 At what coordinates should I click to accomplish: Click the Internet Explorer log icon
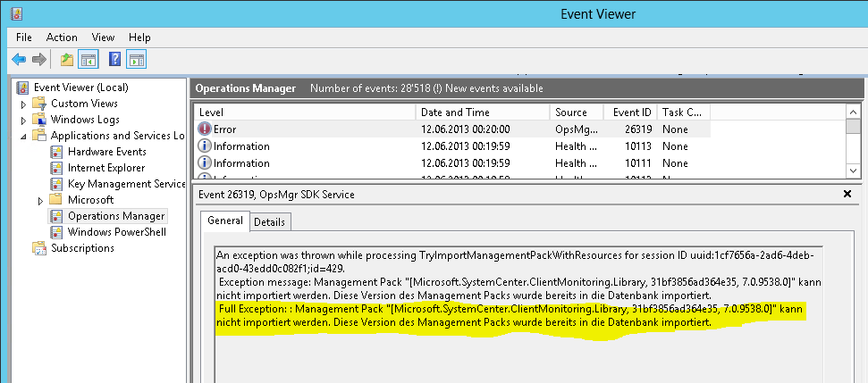[56, 168]
